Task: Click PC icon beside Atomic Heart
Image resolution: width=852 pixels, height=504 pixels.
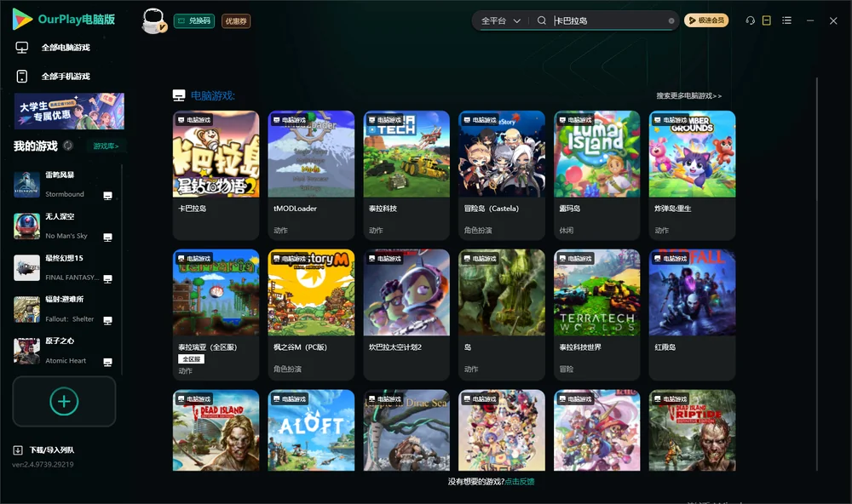Action: tap(107, 363)
